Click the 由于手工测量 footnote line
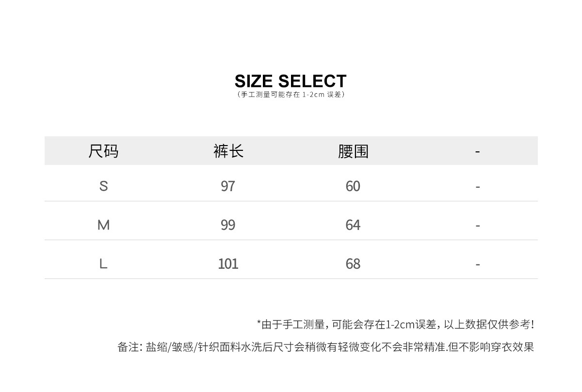 [395, 324]
